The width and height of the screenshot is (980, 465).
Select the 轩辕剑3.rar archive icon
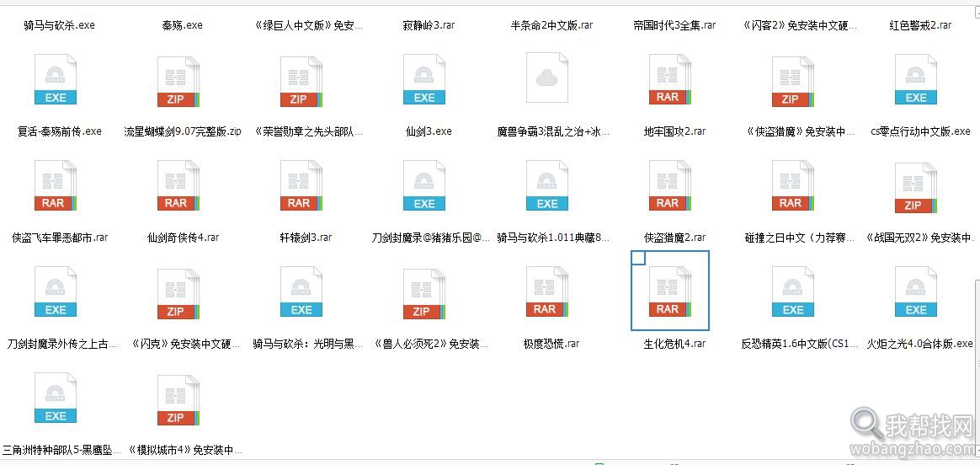[x=301, y=184]
